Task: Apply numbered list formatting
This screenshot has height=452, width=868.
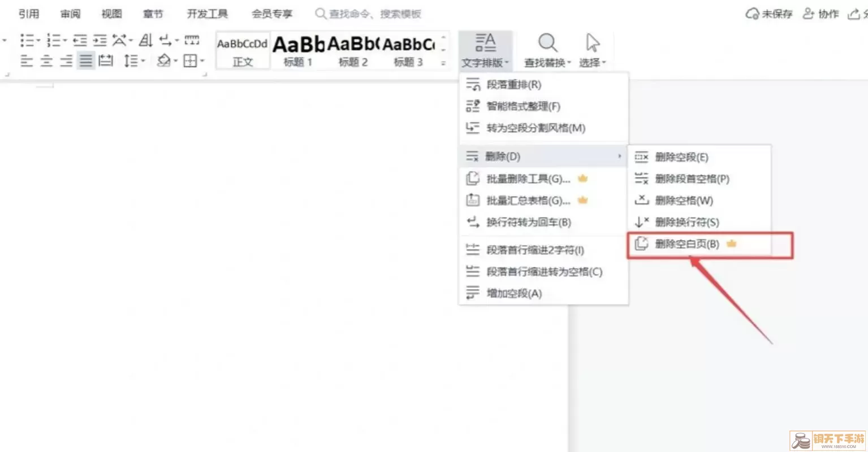Action: click(x=53, y=40)
